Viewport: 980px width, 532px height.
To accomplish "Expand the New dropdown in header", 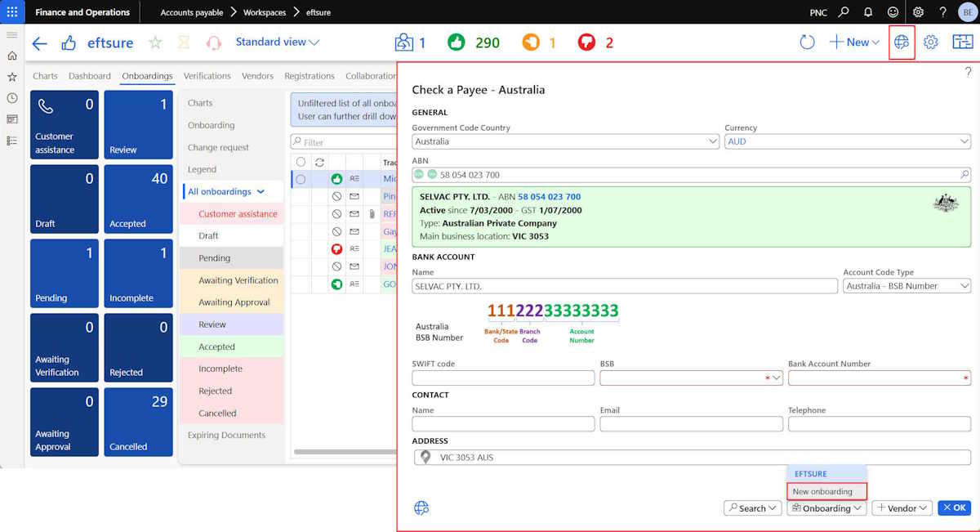I will 854,42.
